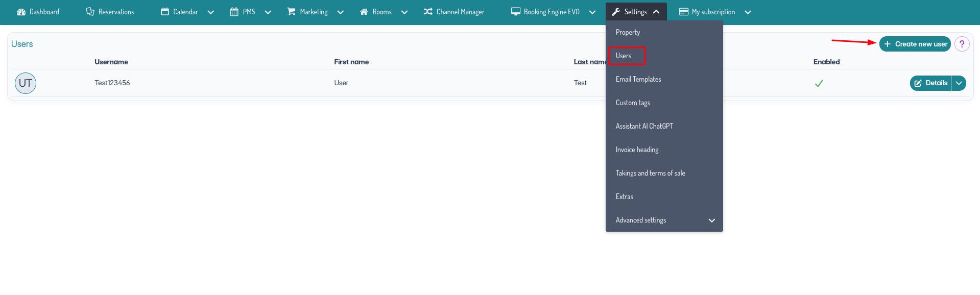This screenshot has height=295, width=980.
Task: Expand the Booking Engine EVO chevron
Action: point(592,12)
